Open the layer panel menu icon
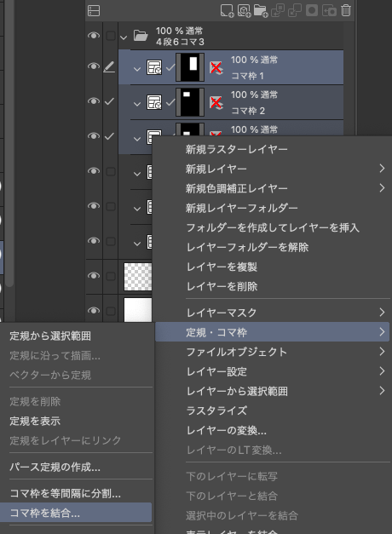This screenshot has height=534, width=392. click(94, 10)
